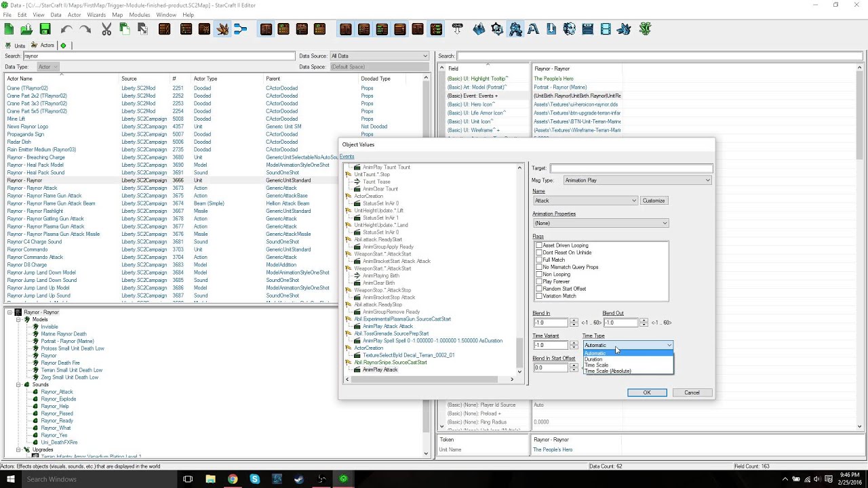
Task: Collapse the Upgrades tree node
Action: point(19,449)
